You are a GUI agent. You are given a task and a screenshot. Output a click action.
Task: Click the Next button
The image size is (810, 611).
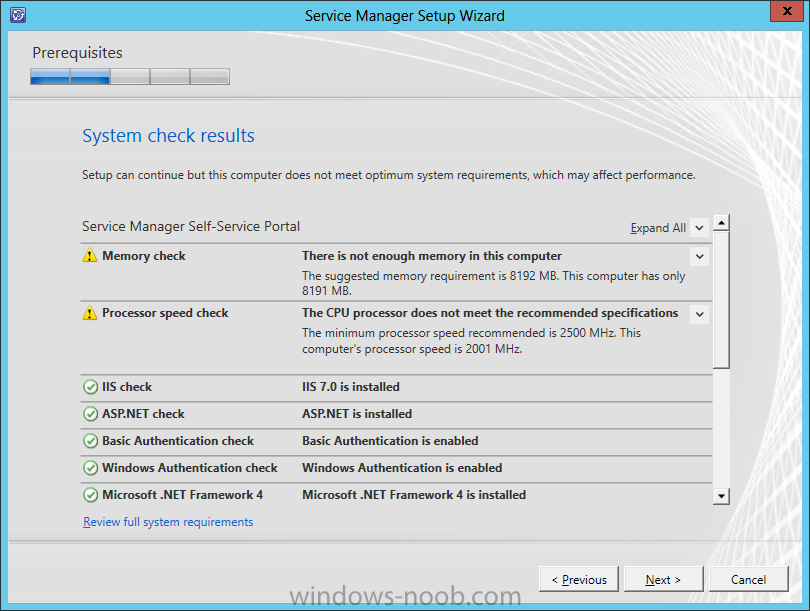pyautogui.click(x=663, y=579)
